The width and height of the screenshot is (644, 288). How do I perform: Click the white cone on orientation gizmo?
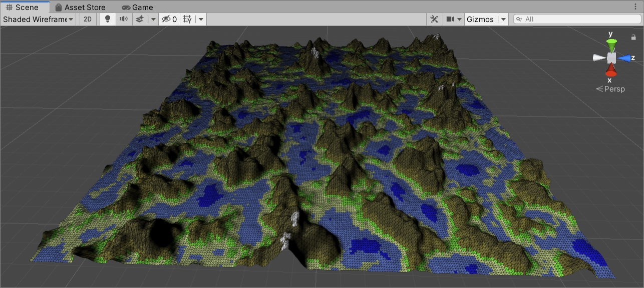599,58
